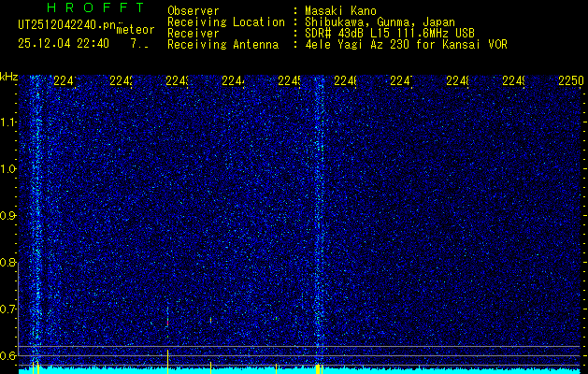Screen dimensions: 588x374
Task: Click the 2241 time marker
Action: point(65,81)
